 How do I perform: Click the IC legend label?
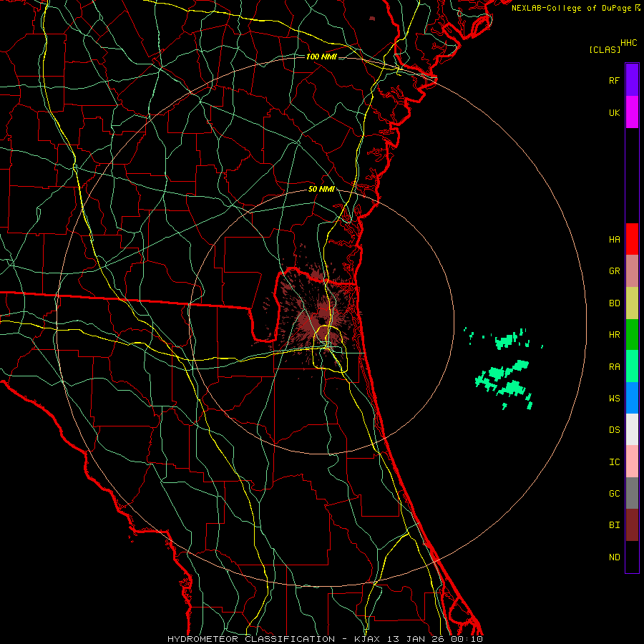coord(614,462)
